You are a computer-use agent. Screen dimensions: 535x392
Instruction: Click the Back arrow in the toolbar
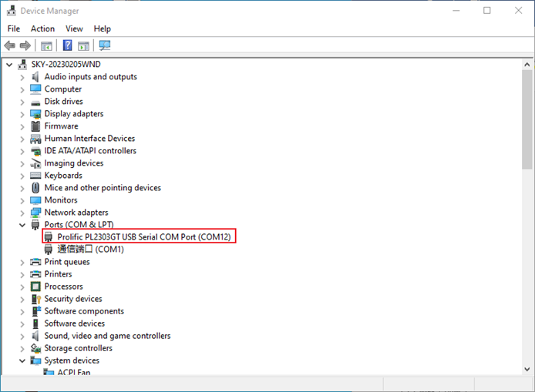click(x=10, y=45)
